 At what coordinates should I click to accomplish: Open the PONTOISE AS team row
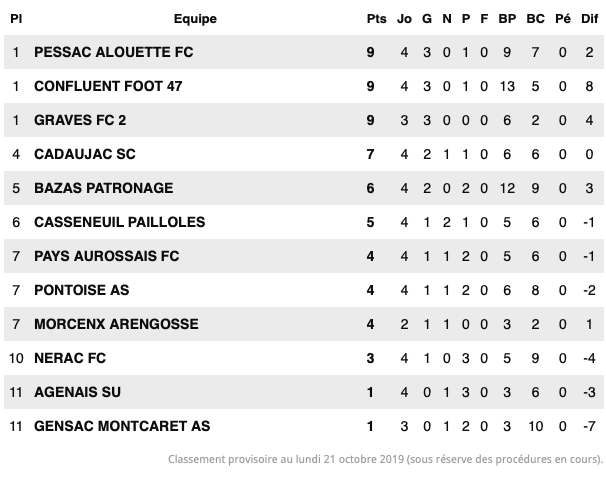pos(304,290)
